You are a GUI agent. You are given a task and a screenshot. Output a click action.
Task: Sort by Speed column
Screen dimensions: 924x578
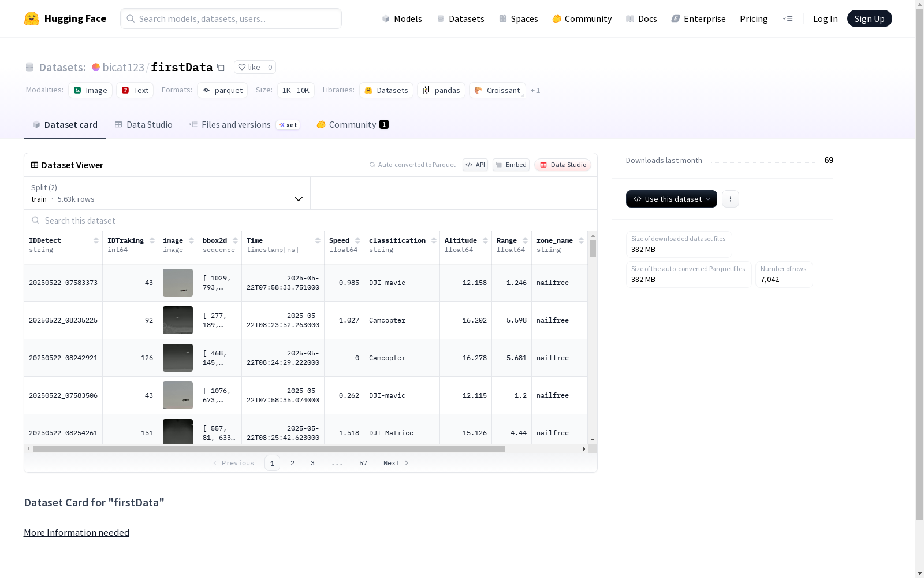point(357,240)
